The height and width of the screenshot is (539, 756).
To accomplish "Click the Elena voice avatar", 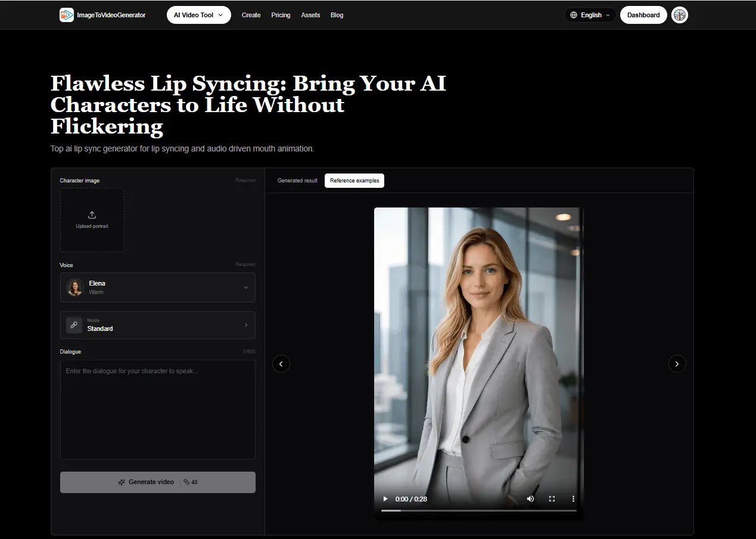I will click(x=75, y=287).
